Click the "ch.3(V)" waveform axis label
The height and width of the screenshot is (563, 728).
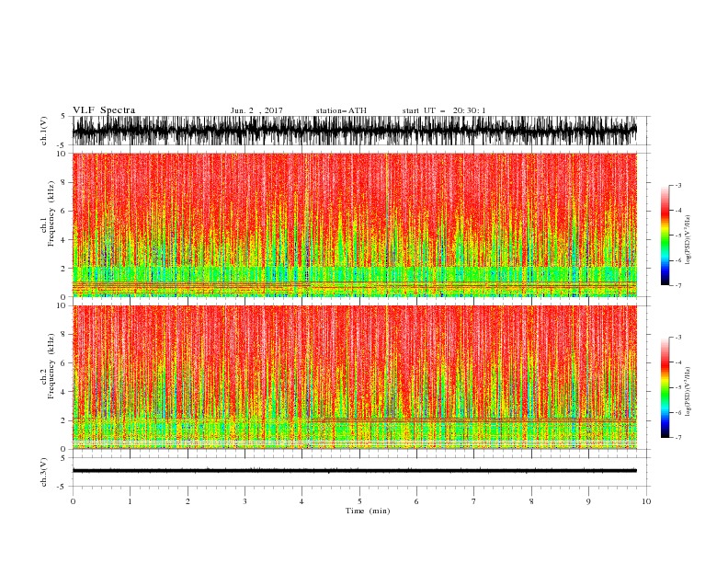(x=44, y=472)
